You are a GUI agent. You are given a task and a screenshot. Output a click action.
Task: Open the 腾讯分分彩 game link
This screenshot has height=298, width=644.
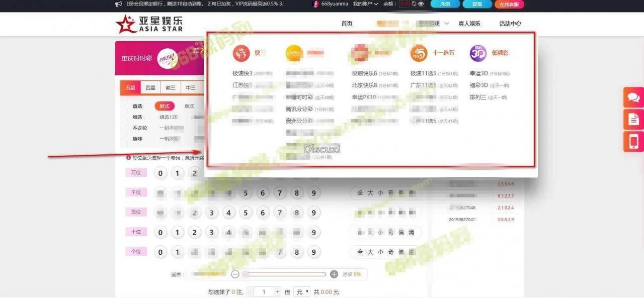point(299,109)
